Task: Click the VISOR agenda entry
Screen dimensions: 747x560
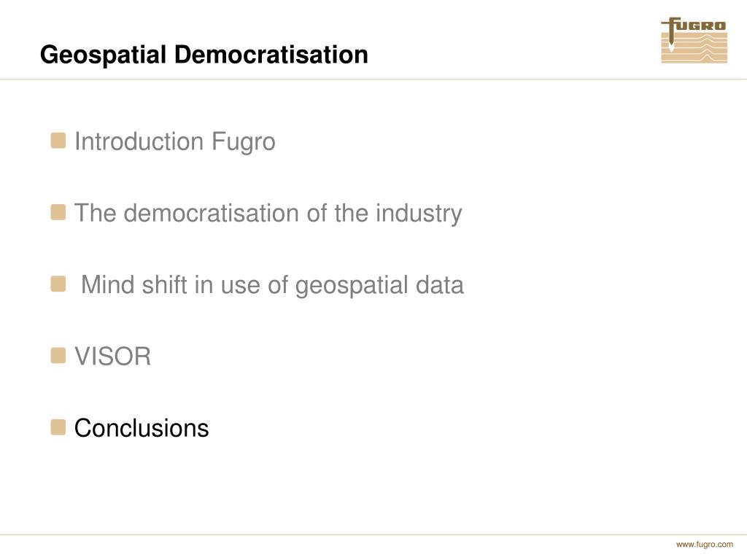Action: (x=113, y=356)
